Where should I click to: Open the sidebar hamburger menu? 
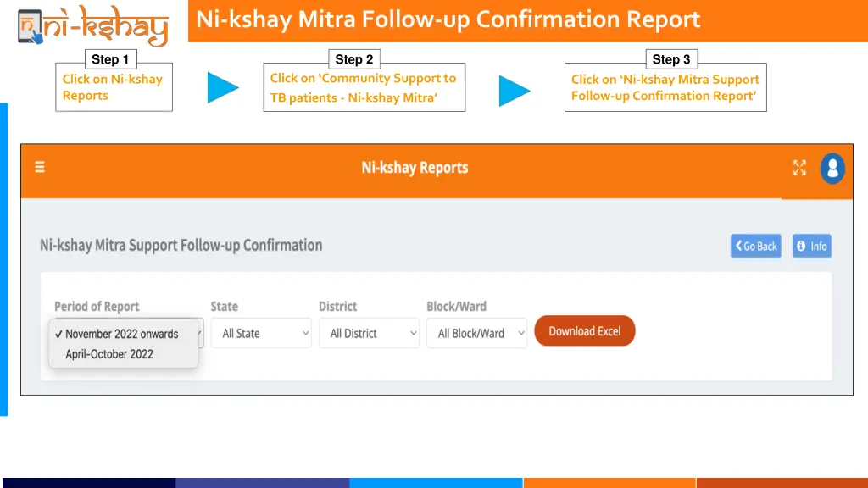point(40,167)
